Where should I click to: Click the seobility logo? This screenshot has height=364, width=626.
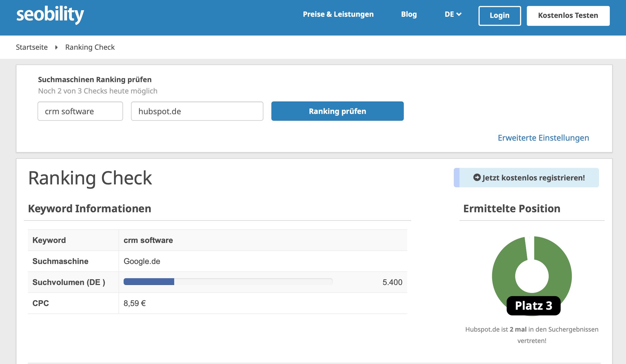pyautogui.click(x=50, y=14)
